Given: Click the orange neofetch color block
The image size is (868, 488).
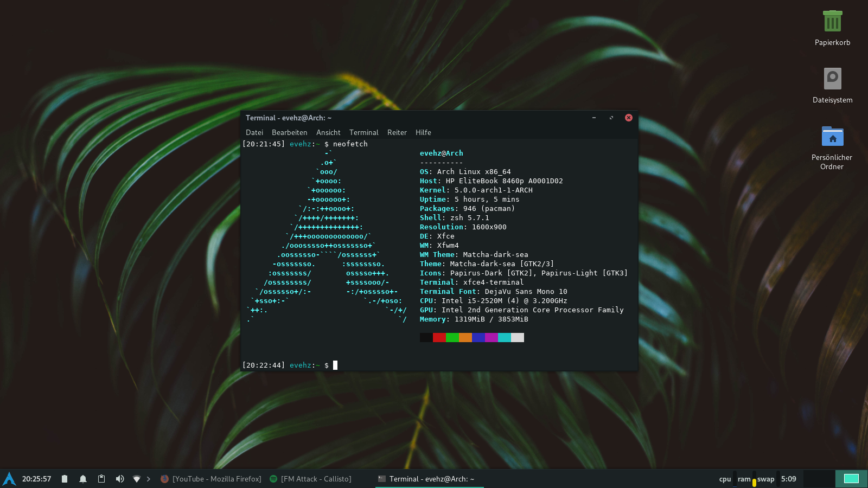Looking at the screenshot, I should [x=465, y=337].
